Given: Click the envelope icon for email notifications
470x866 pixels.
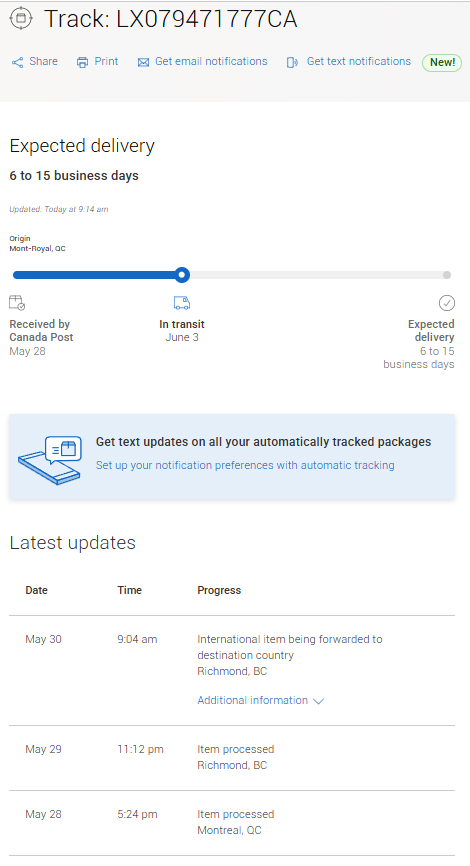Looking at the screenshot, I should click(144, 62).
